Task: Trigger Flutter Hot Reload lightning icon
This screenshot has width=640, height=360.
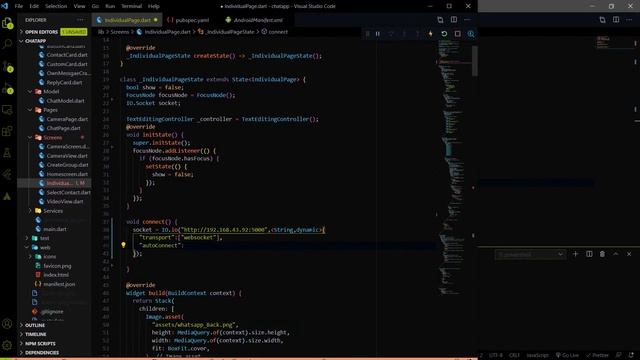Action: [x=431, y=34]
